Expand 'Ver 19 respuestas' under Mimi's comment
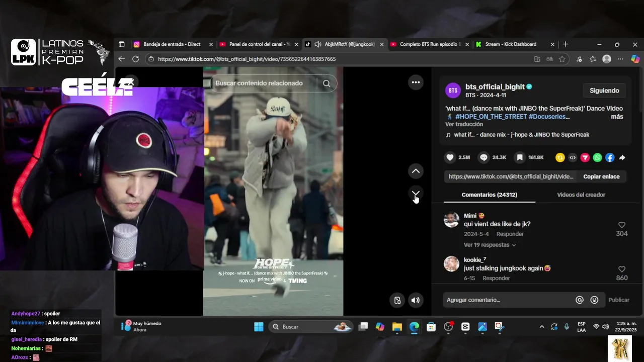The image size is (644, 362). (x=490, y=245)
